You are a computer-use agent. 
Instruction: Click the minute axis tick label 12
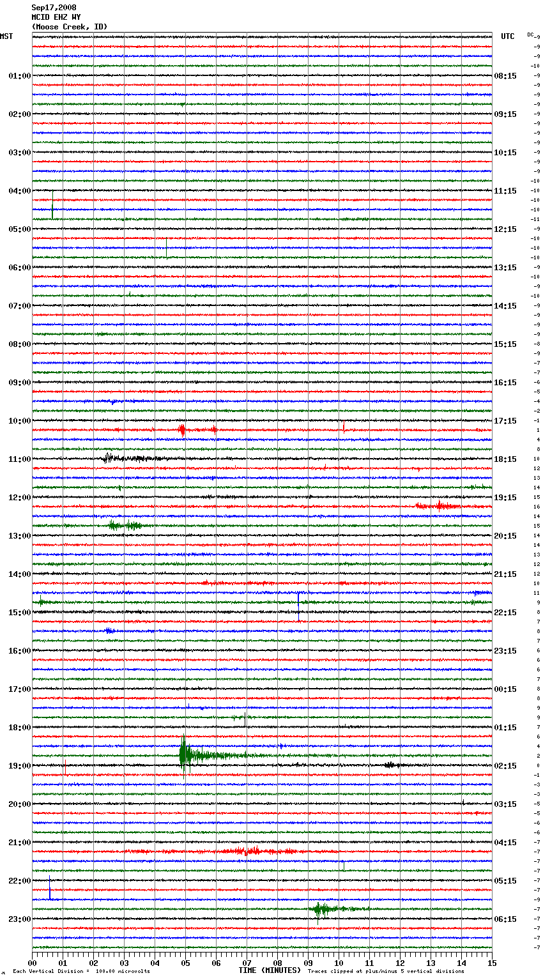pos(401,963)
